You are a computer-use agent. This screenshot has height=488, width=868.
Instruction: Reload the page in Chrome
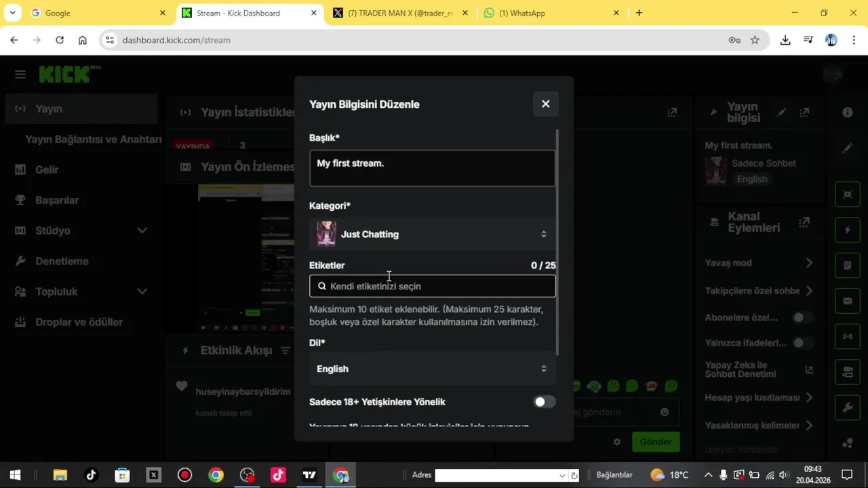60,40
